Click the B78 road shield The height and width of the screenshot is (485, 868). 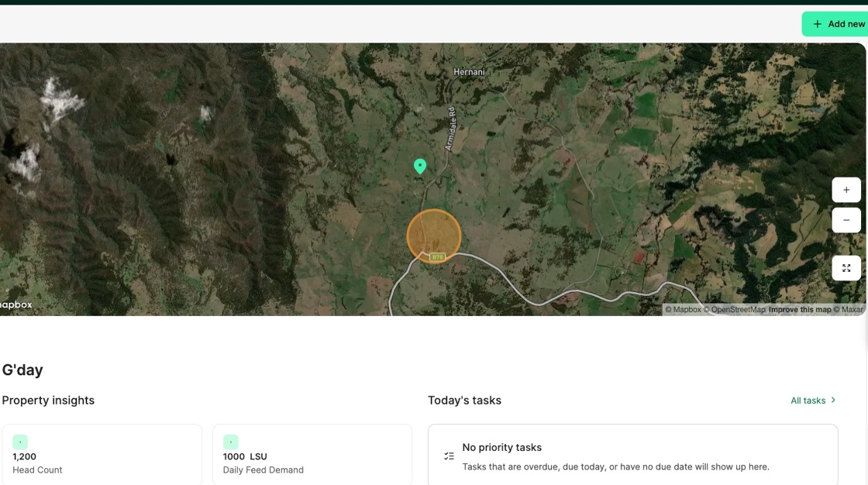tap(437, 257)
